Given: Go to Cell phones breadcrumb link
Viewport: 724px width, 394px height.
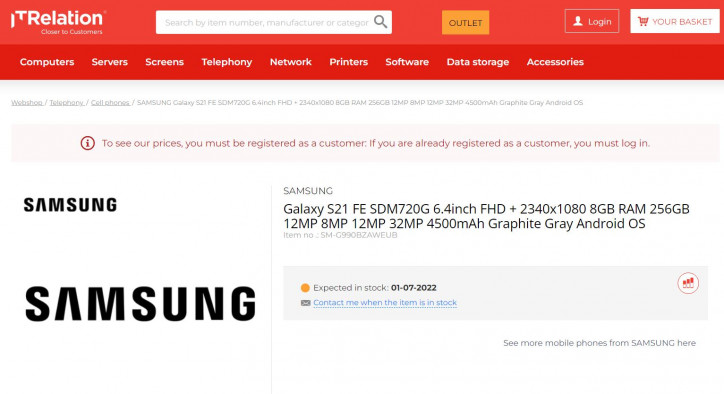Looking at the screenshot, I should (110, 103).
